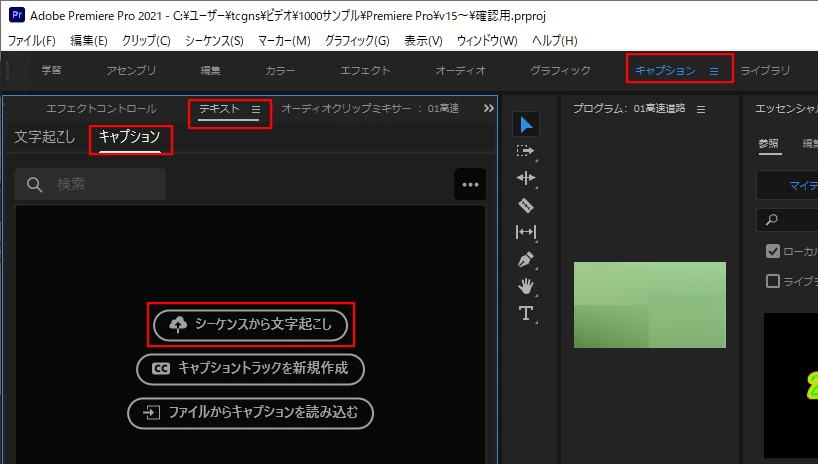Image resolution: width=818 pixels, height=464 pixels.
Task: Open the シーケンス(S) menu
Action: coord(214,41)
